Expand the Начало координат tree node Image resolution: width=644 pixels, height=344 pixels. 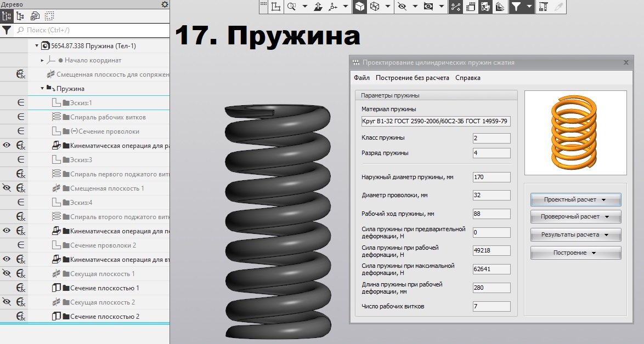[42, 60]
